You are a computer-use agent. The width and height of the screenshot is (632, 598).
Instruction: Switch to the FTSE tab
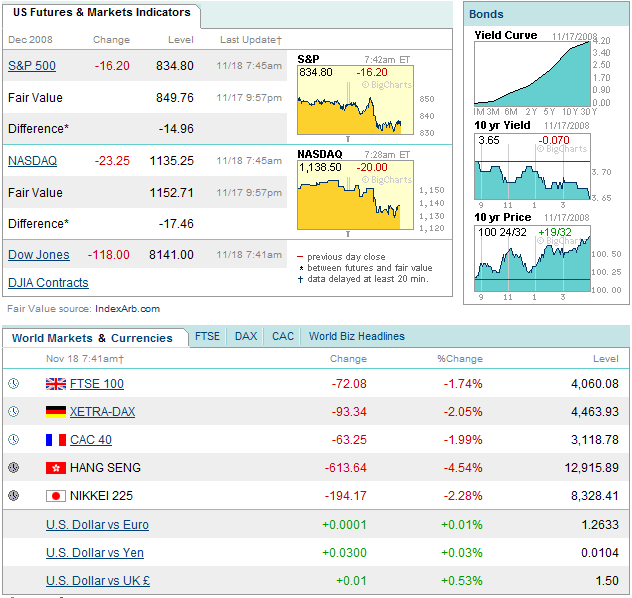pos(207,336)
